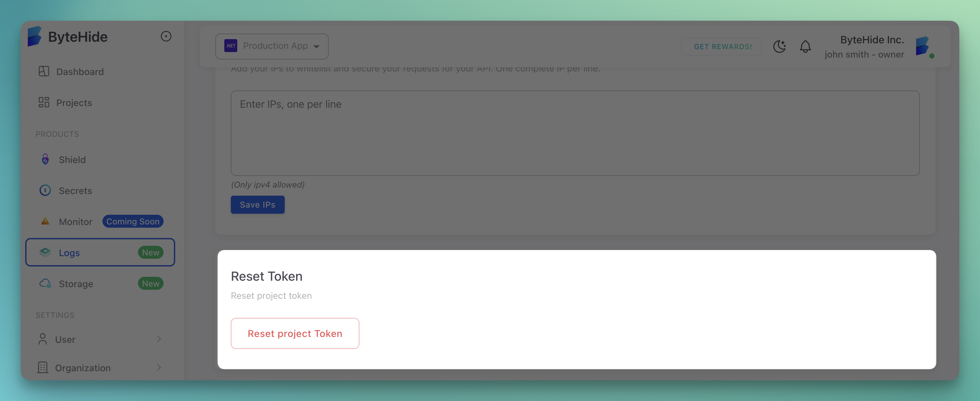Click the GET REWARDS! button
The height and width of the screenshot is (401, 980).
click(x=721, y=46)
